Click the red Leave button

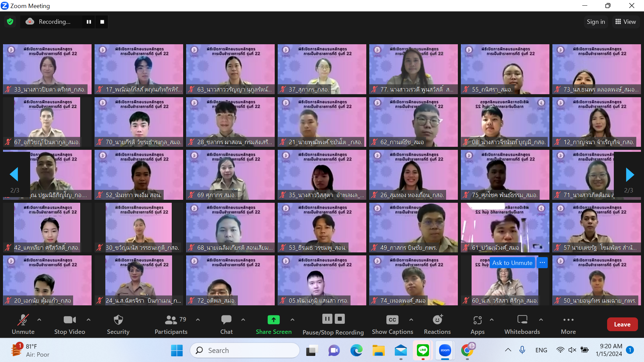click(x=622, y=324)
